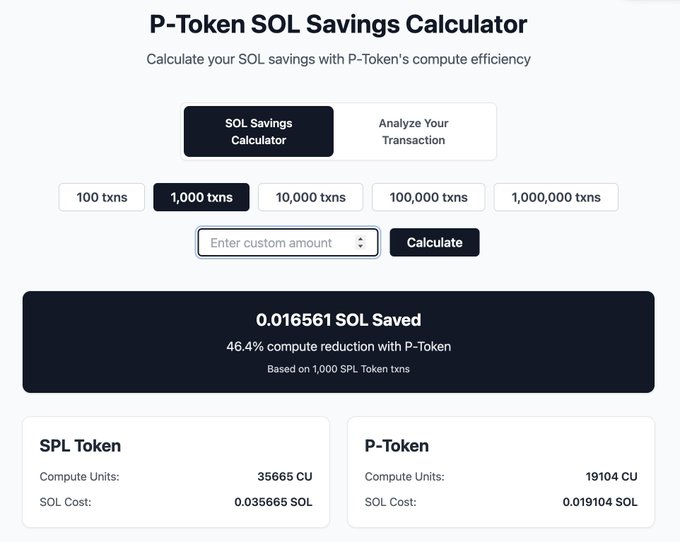Pick the 10,000 txns preset
680x542 pixels.
[310, 197]
